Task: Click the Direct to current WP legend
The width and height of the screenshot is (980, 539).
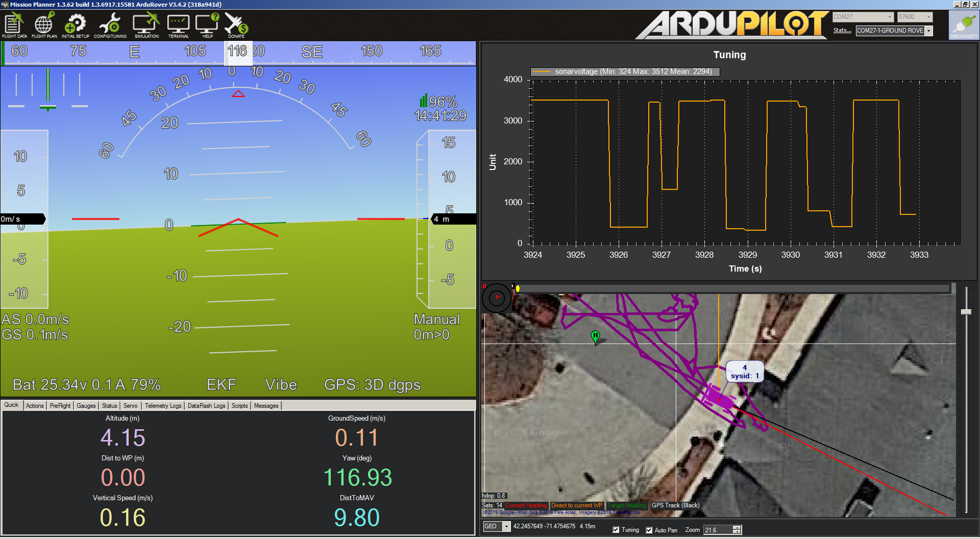Action: pyautogui.click(x=577, y=505)
